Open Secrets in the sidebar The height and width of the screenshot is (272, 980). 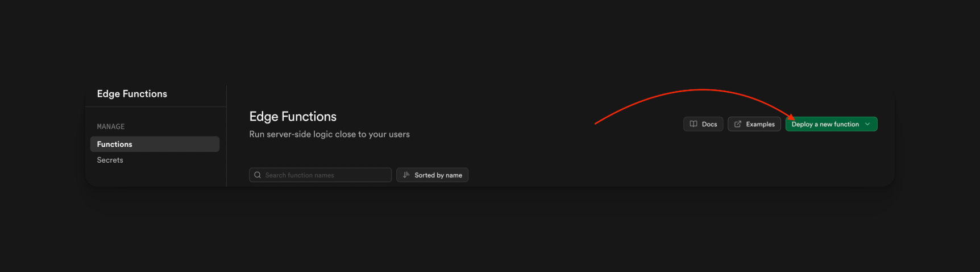click(110, 160)
